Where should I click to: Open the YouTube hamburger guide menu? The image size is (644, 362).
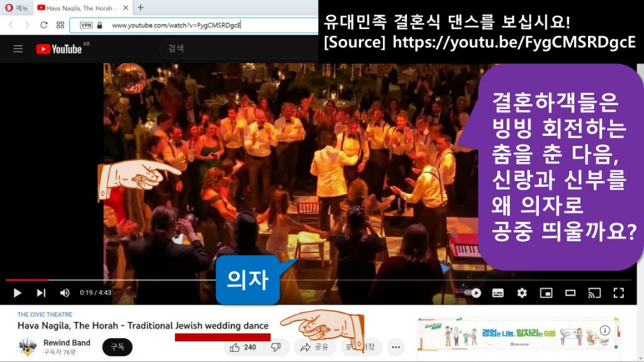coord(18,49)
